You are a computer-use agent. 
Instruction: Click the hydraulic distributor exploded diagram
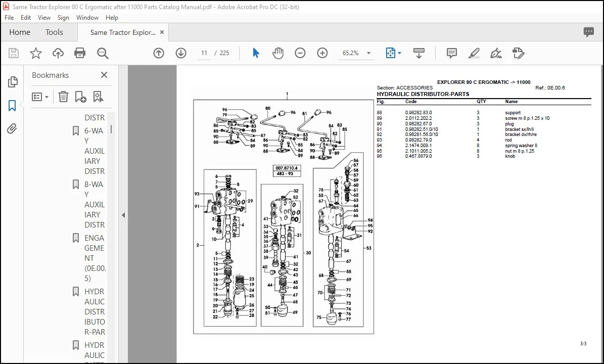click(283, 216)
